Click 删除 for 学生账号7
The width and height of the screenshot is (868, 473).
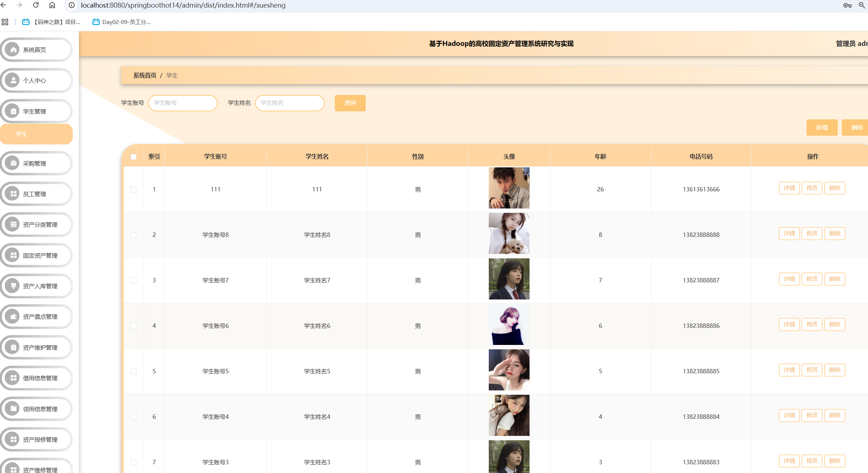point(835,279)
